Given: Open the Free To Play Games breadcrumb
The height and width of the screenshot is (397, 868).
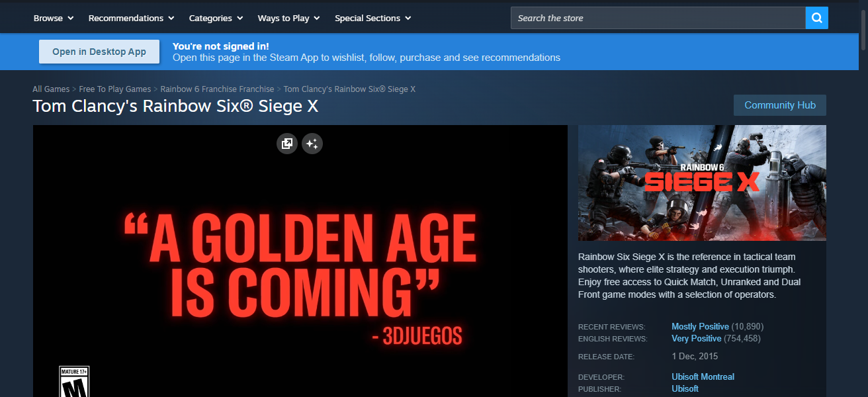Looking at the screenshot, I should pyautogui.click(x=115, y=89).
